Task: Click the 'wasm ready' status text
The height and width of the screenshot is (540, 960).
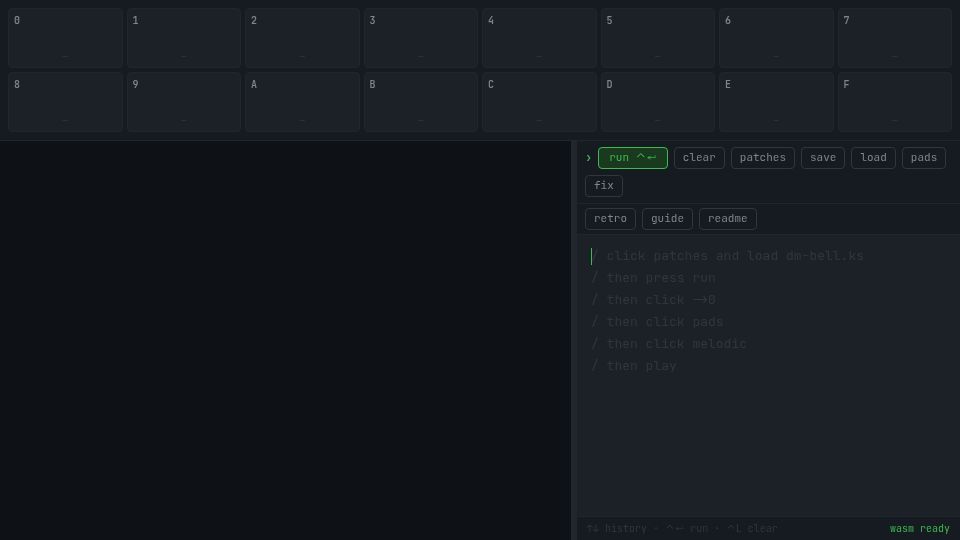Action: click(x=920, y=528)
